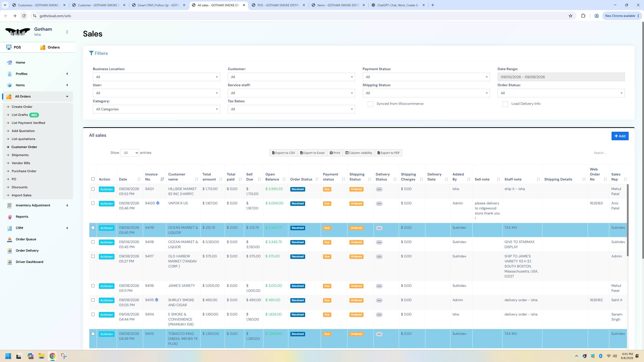Click the blue Add button
This screenshot has height=362, width=644.
620,136
